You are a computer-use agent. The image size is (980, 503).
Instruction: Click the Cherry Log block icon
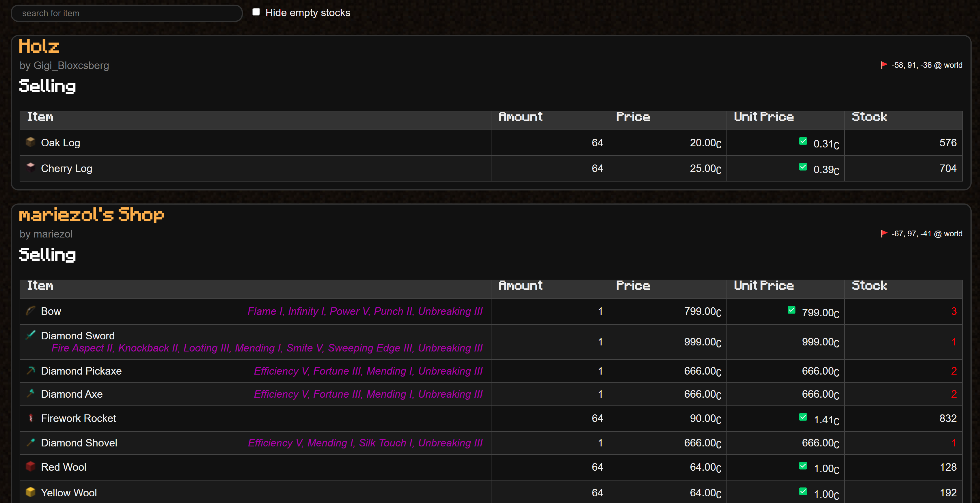pyautogui.click(x=30, y=167)
